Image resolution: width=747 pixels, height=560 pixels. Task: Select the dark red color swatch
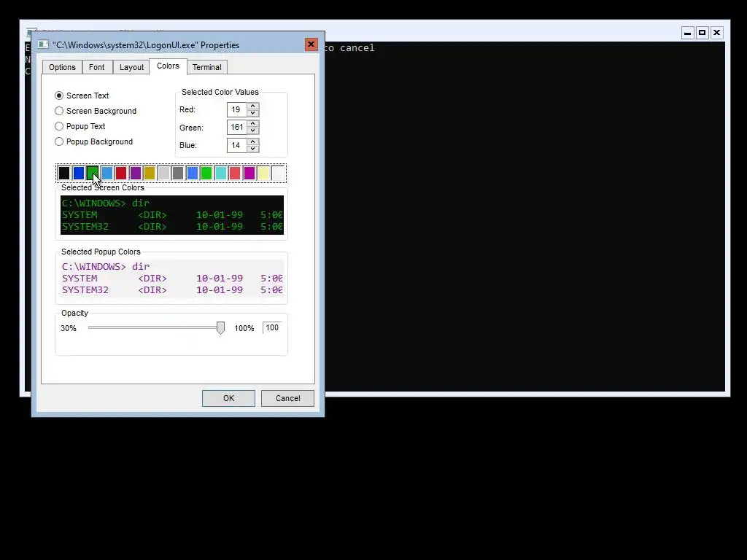pos(121,173)
